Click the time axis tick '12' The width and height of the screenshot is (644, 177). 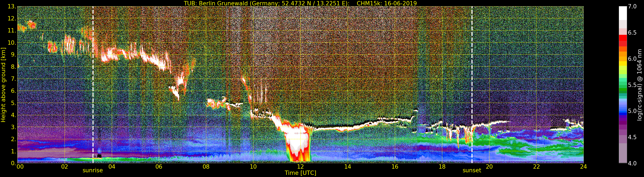pos(300,167)
